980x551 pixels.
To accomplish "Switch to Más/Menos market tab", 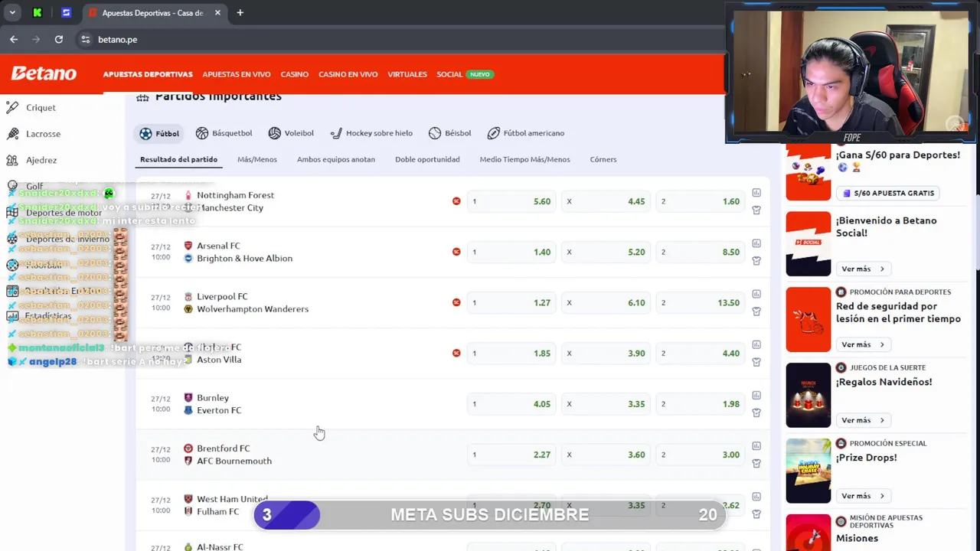I will pos(257,159).
